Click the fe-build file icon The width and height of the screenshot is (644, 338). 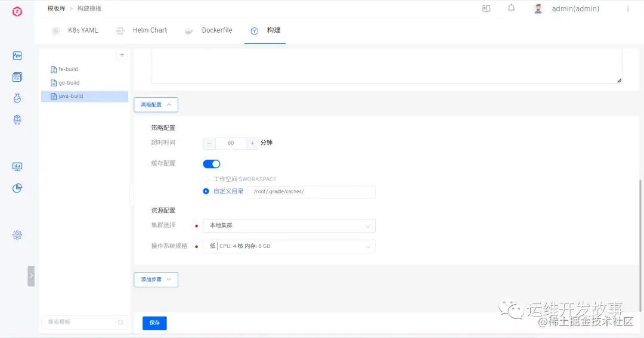click(54, 69)
